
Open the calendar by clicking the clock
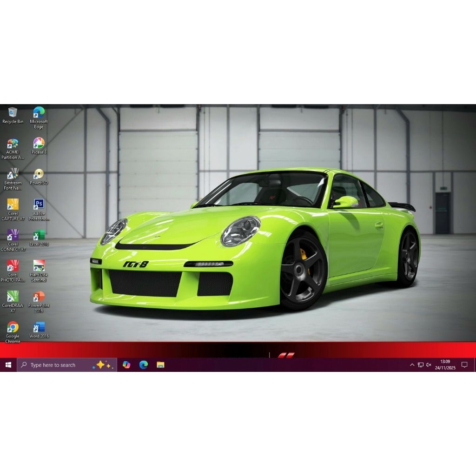[445, 365]
